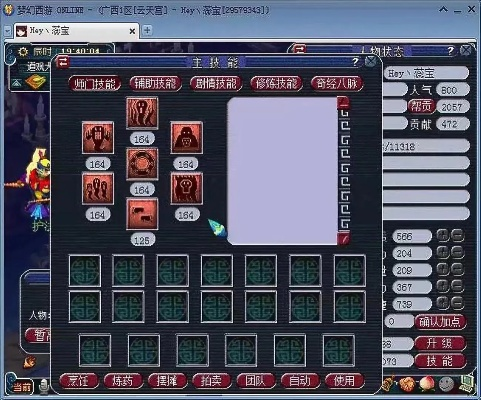This screenshot has width=481, height=400.
Task: Select the 奇经八脉 tab
Action: pos(337,83)
